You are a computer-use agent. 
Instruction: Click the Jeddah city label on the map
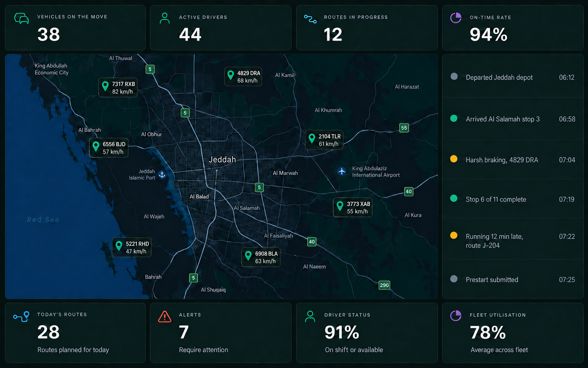coord(222,160)
